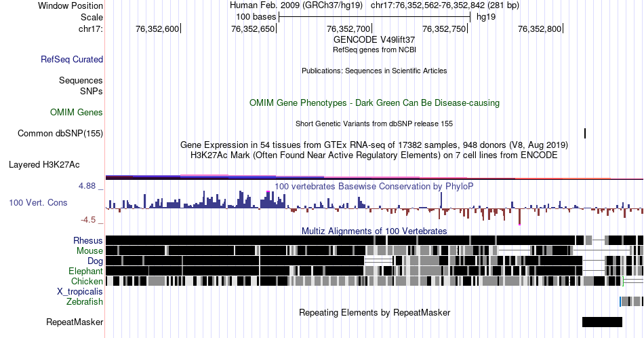Click the 76,352,700 ruler position
Viewport: 644px width, 338px height.
coord(348,29)
